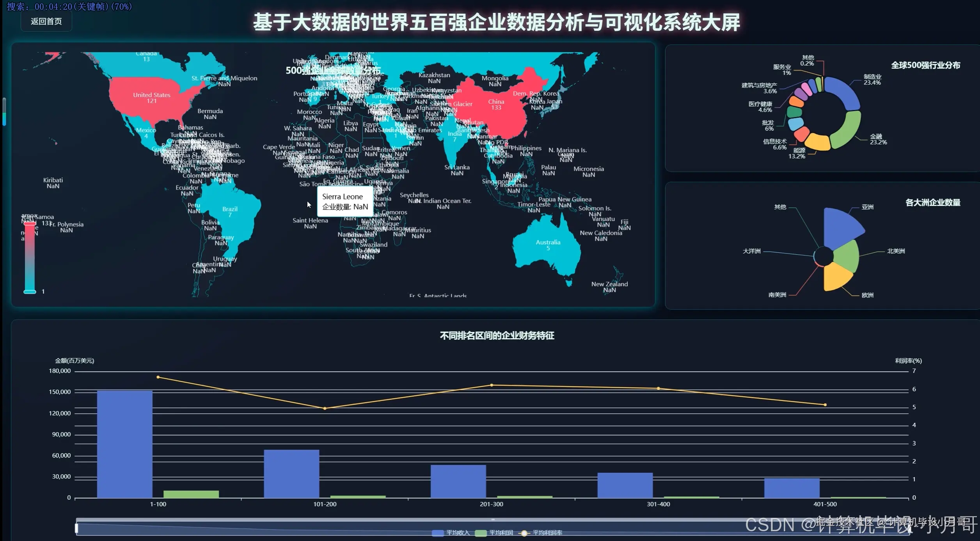This screenshot has width=980, height=541.
Task: Toggle the 平均利润率 legend line marker
Action: click(x=524, y=533)
